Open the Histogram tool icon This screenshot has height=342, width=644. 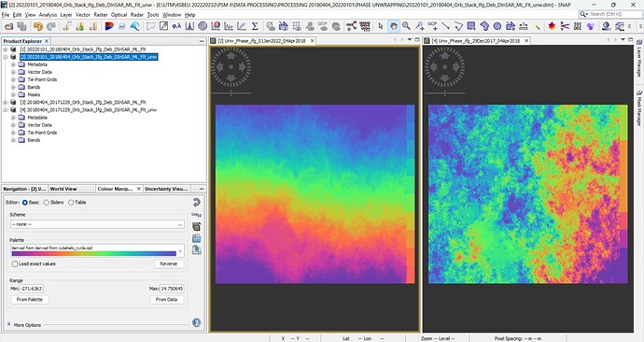point(189,26)
